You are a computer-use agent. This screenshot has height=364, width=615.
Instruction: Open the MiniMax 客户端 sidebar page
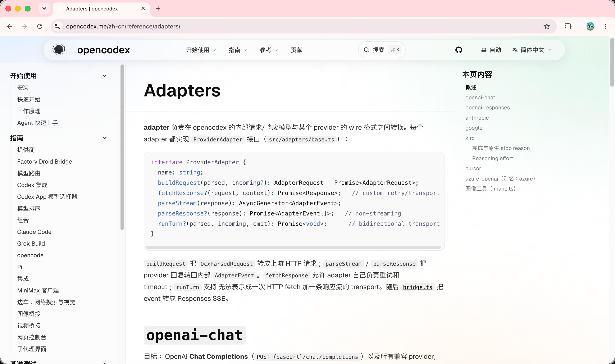[38, 290]
